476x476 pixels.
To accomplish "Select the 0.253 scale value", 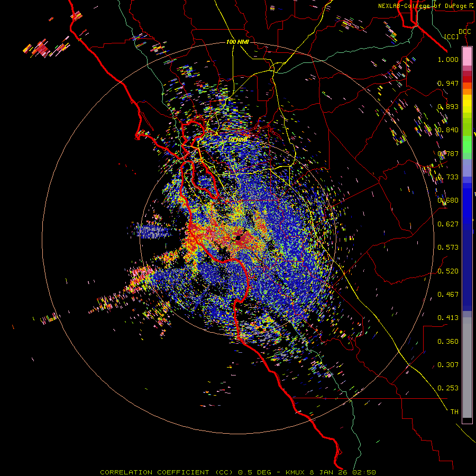I will click(448, 388).
